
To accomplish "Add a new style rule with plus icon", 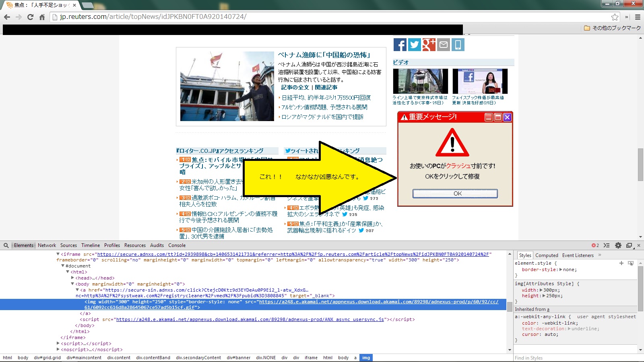I will click(x=621, y=263).
